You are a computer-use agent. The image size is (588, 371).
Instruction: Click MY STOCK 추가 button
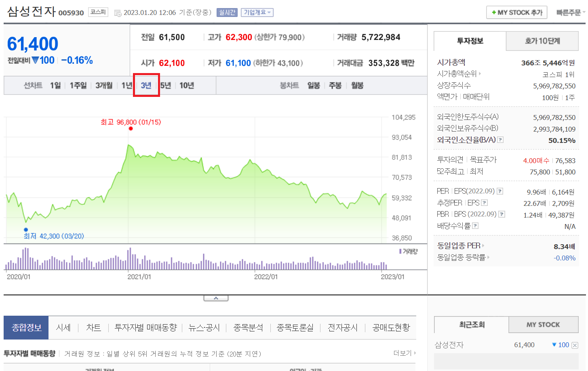pos(516,13)
